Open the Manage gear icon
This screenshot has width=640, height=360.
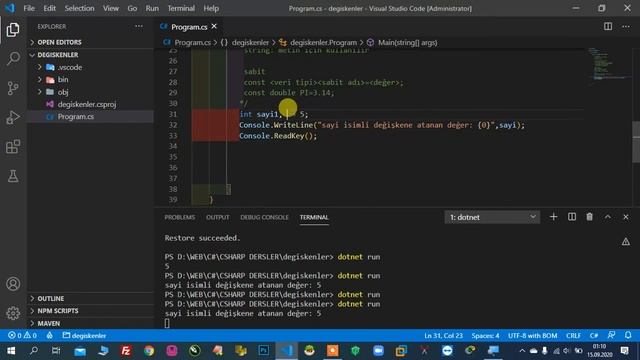coord(13,313)
